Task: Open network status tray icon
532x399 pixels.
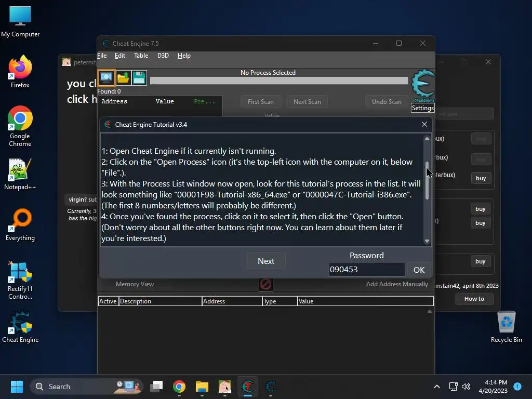Action: pos(453,387)
